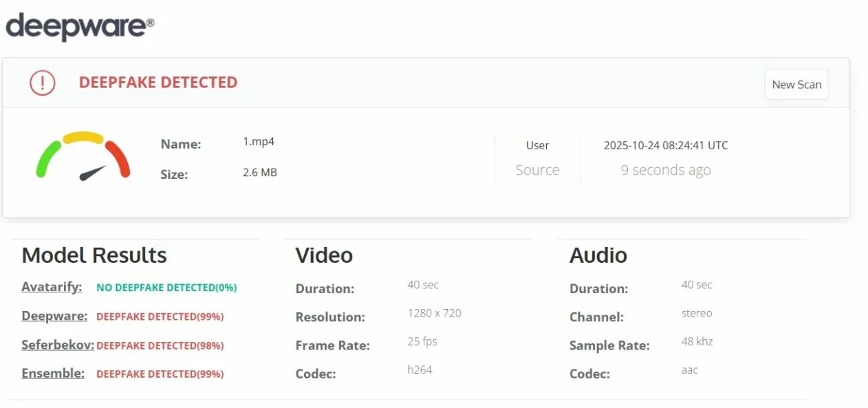Viewport: 868px width, 408px height.
Task: Open the Ensemble model link
Action: click(x=53, y=374)
